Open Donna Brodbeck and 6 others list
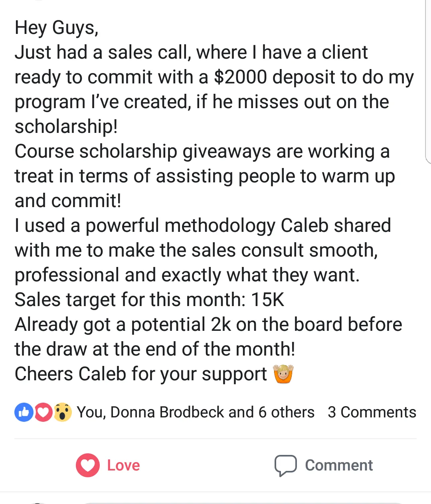 [x=212, y=412]
